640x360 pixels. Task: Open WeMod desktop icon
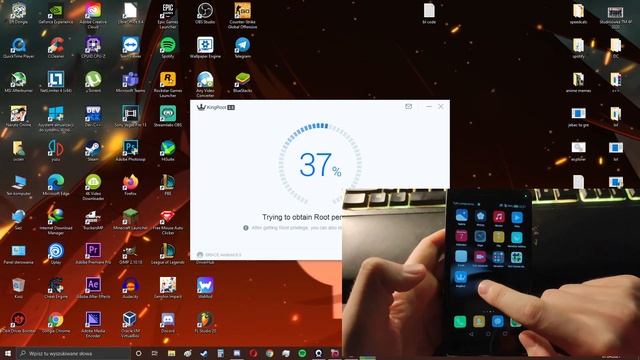[205, 288]
